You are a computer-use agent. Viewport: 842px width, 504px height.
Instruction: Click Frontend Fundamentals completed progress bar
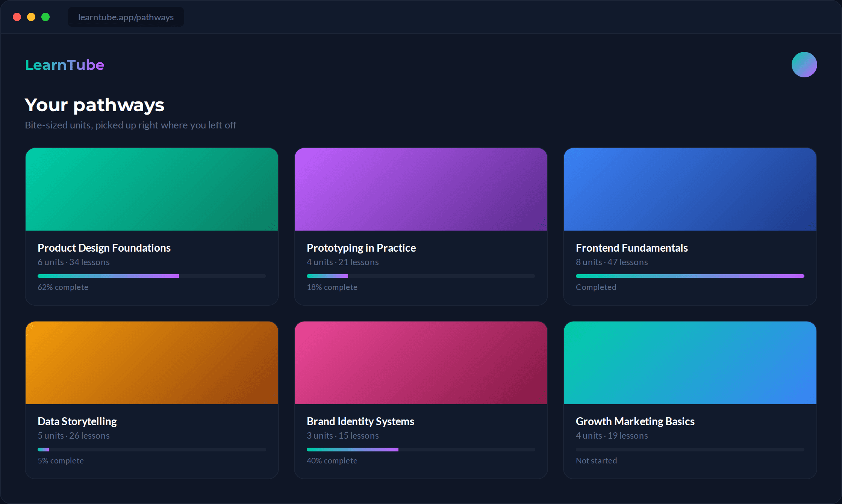click(690, 276)
